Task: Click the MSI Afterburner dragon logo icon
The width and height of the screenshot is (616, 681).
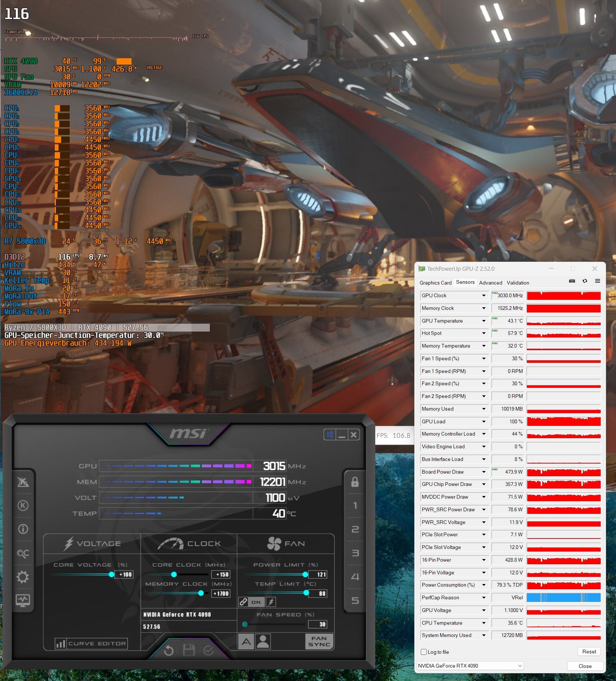Action: pyautogui.click(x=23, y=482)
